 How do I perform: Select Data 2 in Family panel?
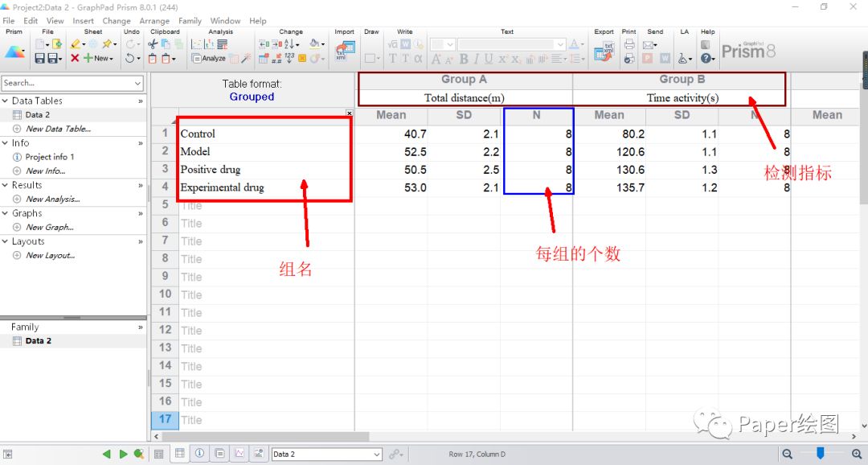pyautogui.click(x=39, y=341)
